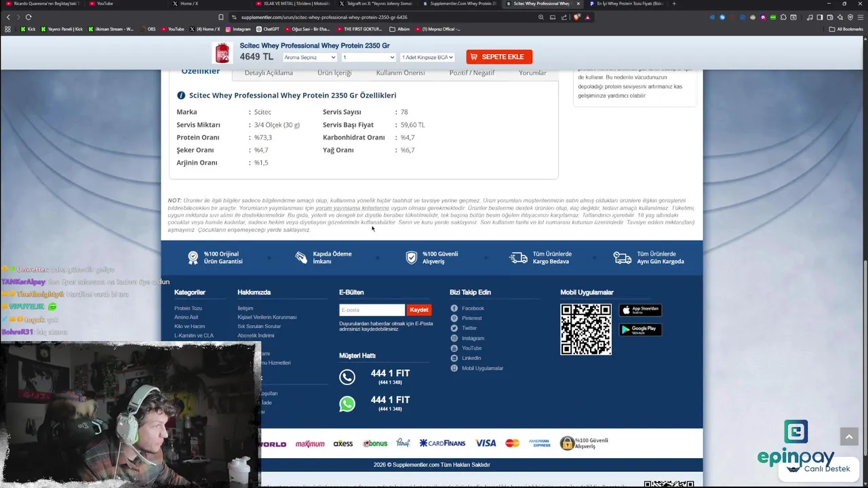Click the scroll-to-top arrow button
Screen dimensions: 868x488
pyautogui.click(x=849, y=437)
